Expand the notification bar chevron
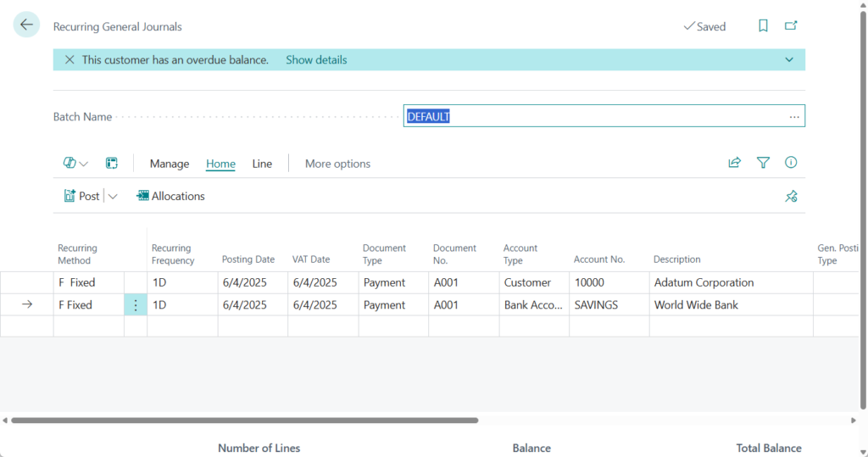 [x=789, y=60]
